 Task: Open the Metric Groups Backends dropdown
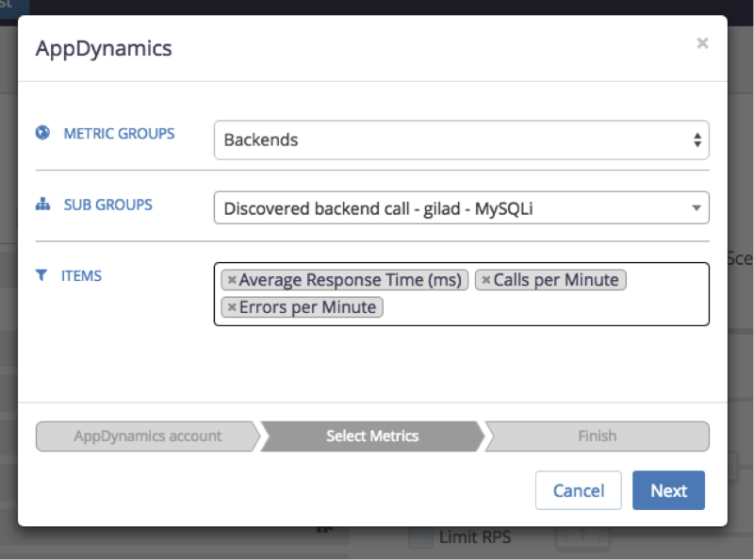click(461, 140)
